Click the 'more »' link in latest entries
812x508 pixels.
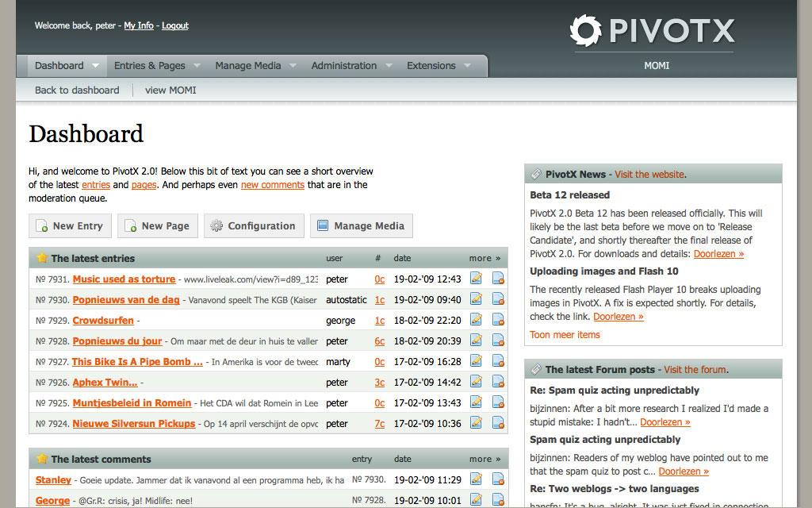(485, 258)
